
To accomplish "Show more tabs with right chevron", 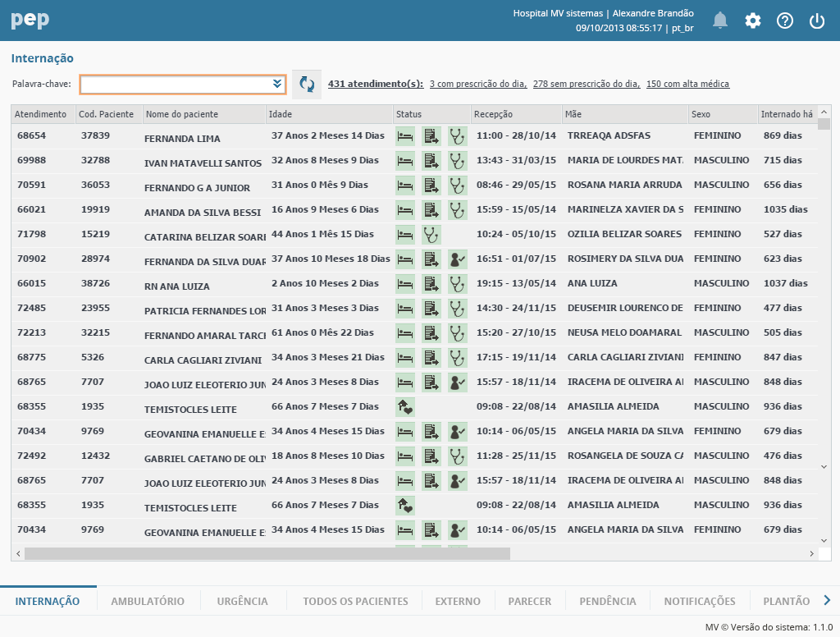I will click(x=827, y=600).
